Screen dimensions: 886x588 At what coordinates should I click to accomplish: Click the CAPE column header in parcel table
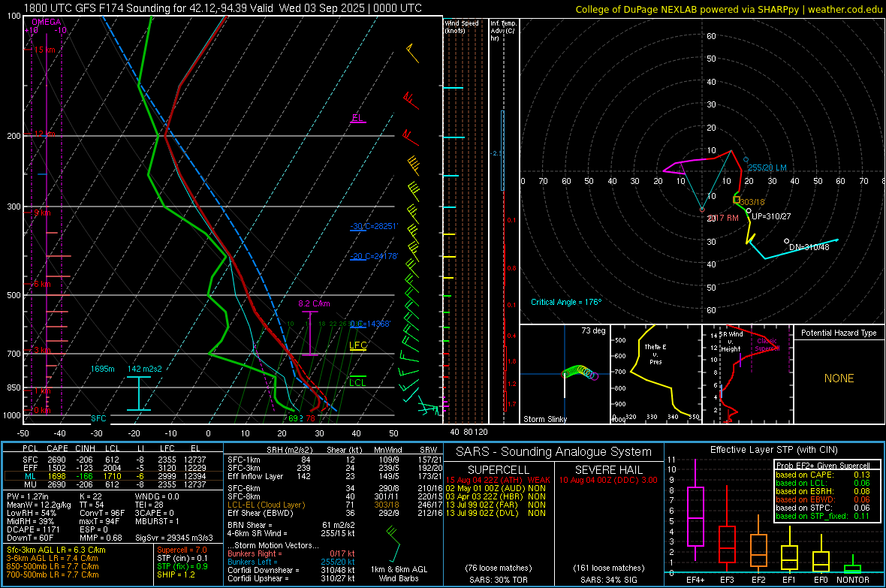click(57, 448)
